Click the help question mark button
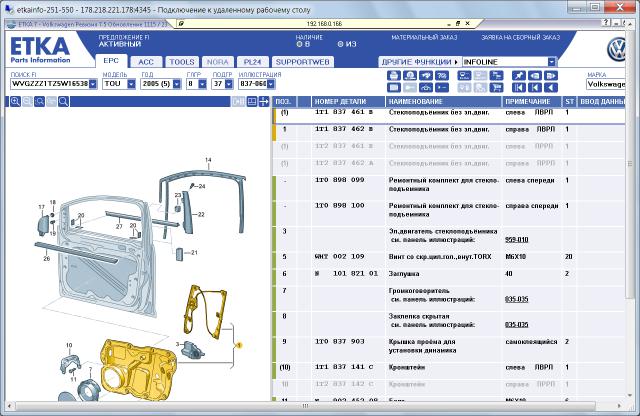This screenshot has width=640, height=416. click(607, 23)
